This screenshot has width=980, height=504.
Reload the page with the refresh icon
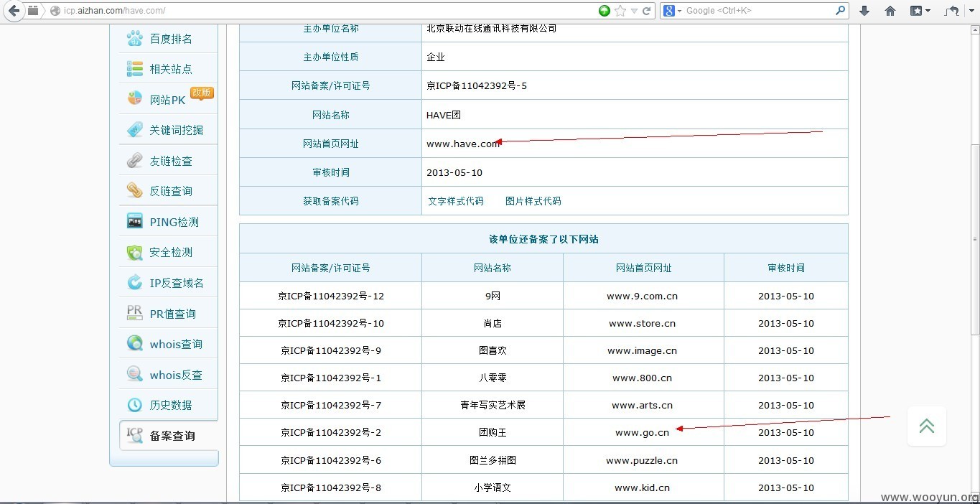point(647,11)
